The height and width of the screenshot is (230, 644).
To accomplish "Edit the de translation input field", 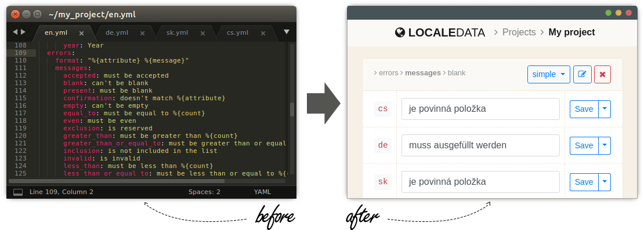I will pos(480,145).
